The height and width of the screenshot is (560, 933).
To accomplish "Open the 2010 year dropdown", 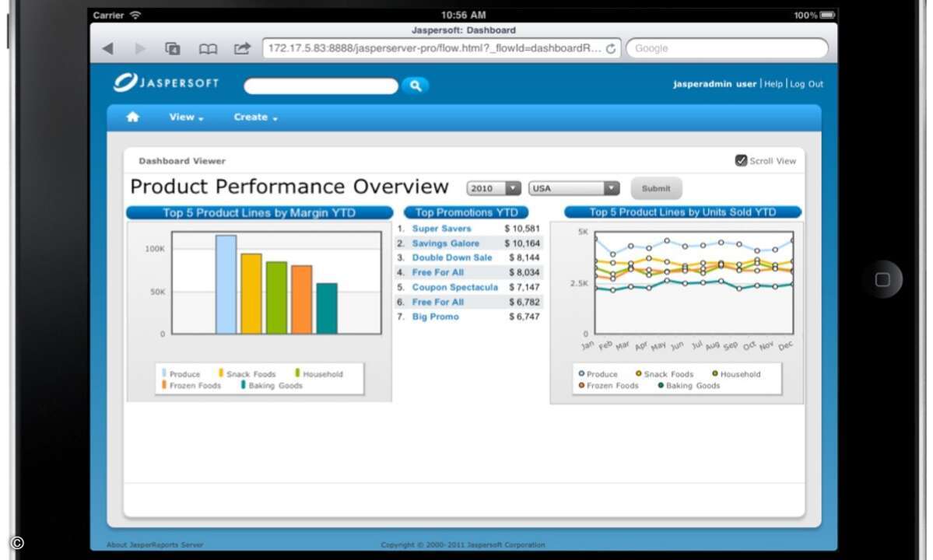I will coord(493,188).
